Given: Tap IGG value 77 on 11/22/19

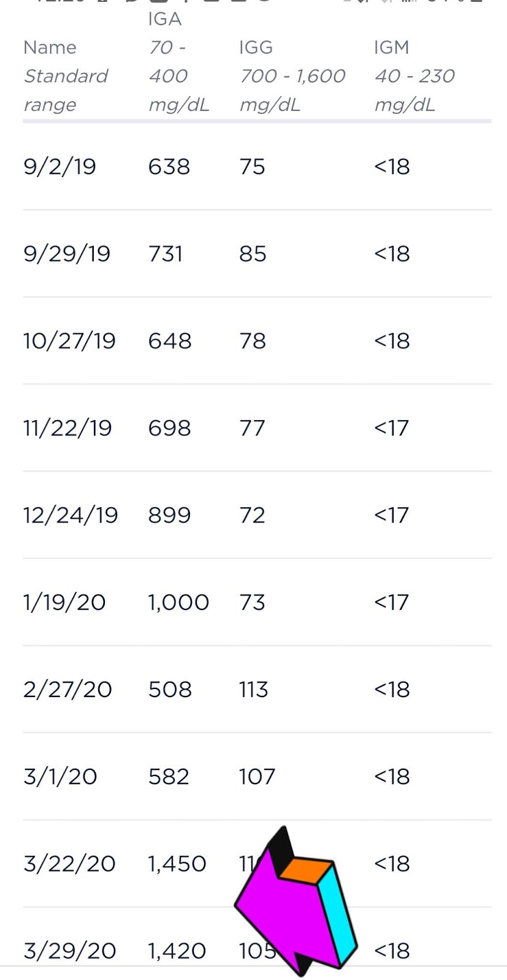Looking at the screenshot, I should click(252, 428).
